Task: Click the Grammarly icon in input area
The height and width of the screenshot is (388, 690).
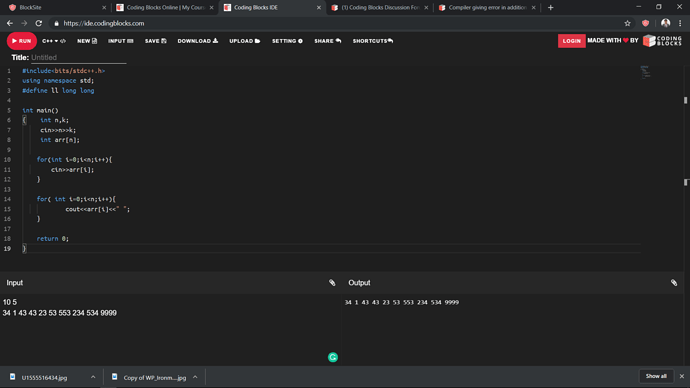Action: [x=333, y=357]
